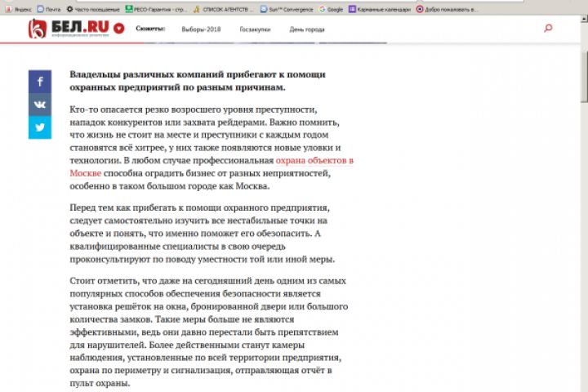
Task: Click the paragraph starting 'Стоит отметить'
Action: click(x=209, y=332)
